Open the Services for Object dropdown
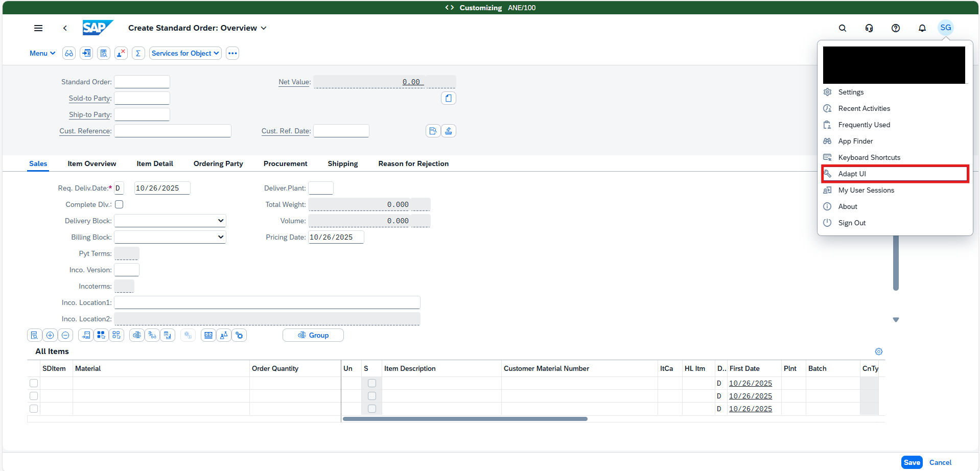Image resolution: width=980 pixels, height=471 pixels. [x=185, y=53]
